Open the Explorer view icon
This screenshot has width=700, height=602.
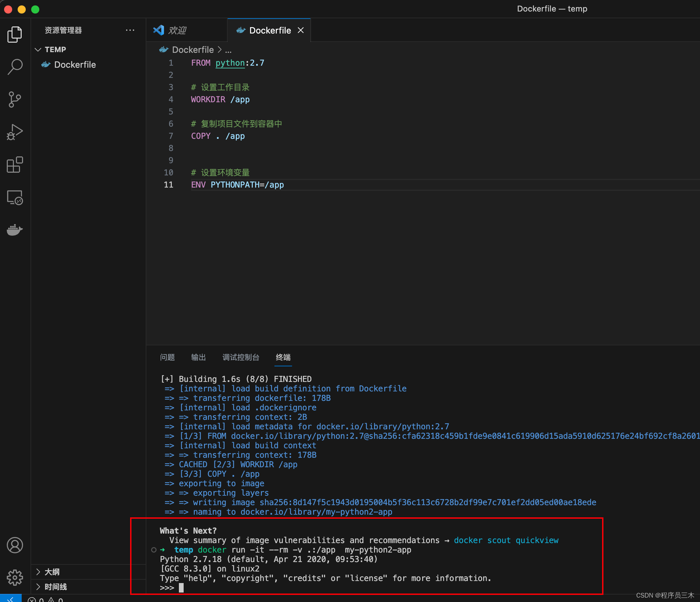click(15, 34)
